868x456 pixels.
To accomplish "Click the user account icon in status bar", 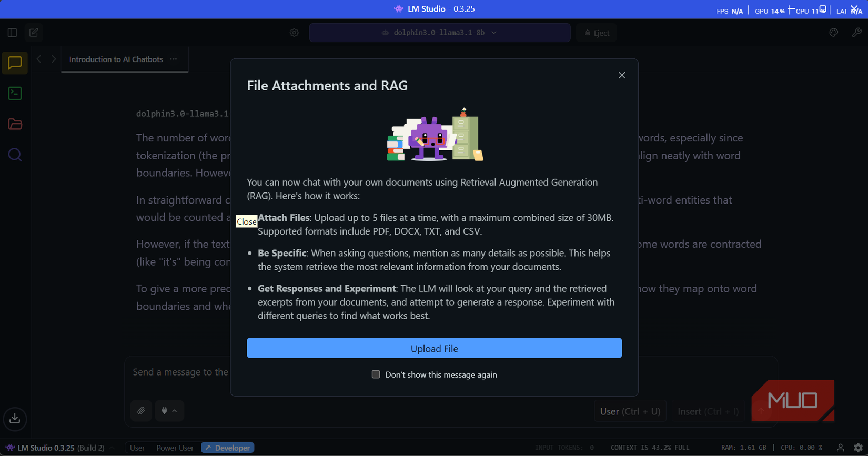I will point(840,448).
